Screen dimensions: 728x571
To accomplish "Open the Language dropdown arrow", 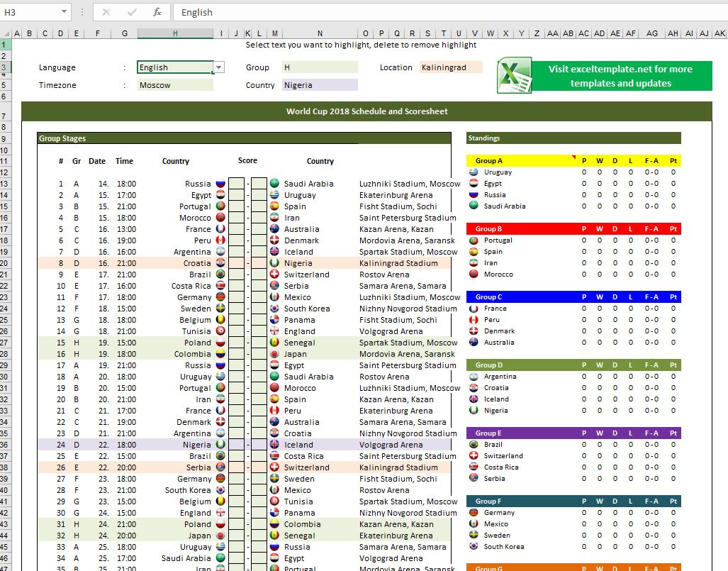I will (x=219, y=67).
